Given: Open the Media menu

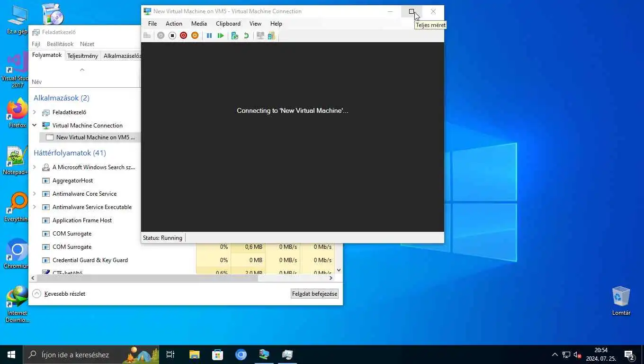Looking at the screenshot, I should 199,24.
